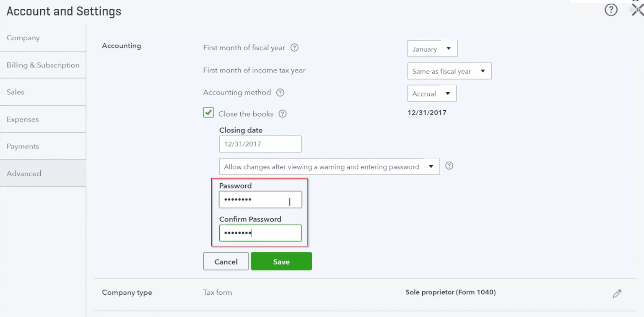Open Billing & Subscription settings
644x317 pixels.
point(43,65)
